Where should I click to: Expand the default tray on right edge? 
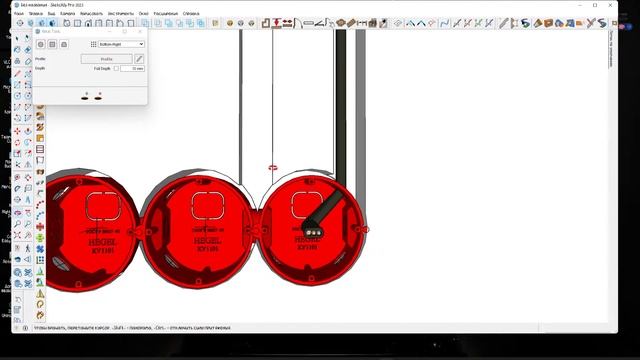[611, 49]
